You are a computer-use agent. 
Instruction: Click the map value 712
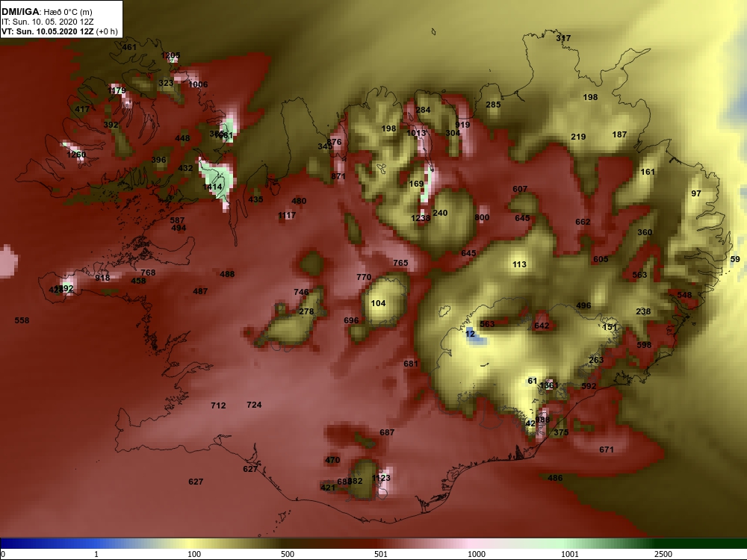click(218, 405)
